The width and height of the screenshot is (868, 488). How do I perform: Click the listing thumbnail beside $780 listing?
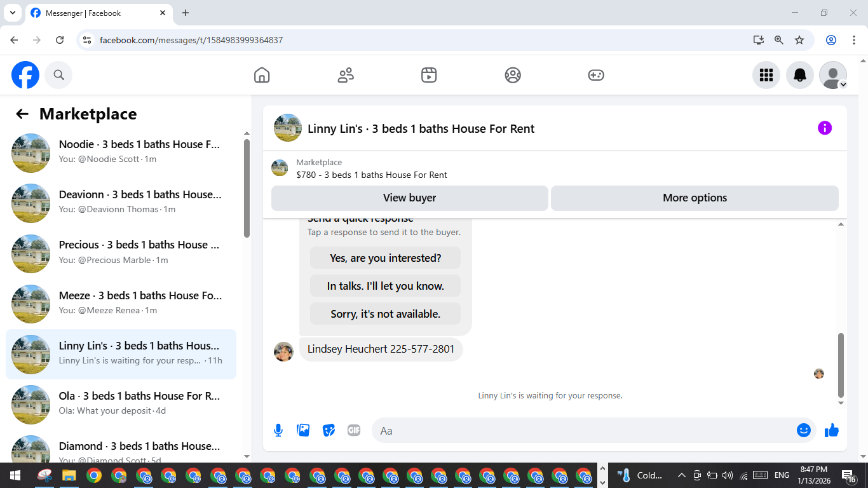pos(280,168)
